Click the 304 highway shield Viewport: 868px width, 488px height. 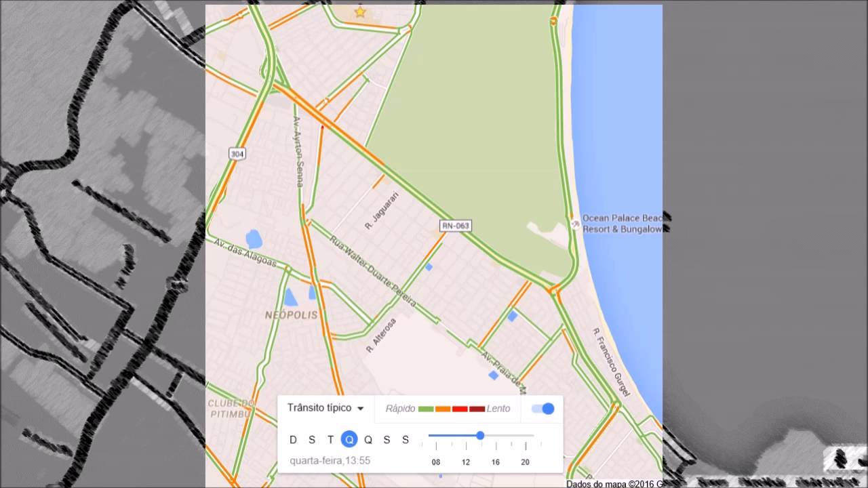pyautogui.click(x=237, y=155)
